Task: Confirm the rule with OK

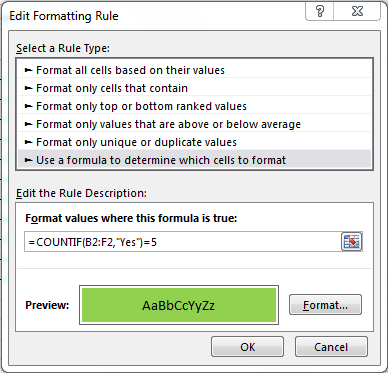Action: (248, 347)
